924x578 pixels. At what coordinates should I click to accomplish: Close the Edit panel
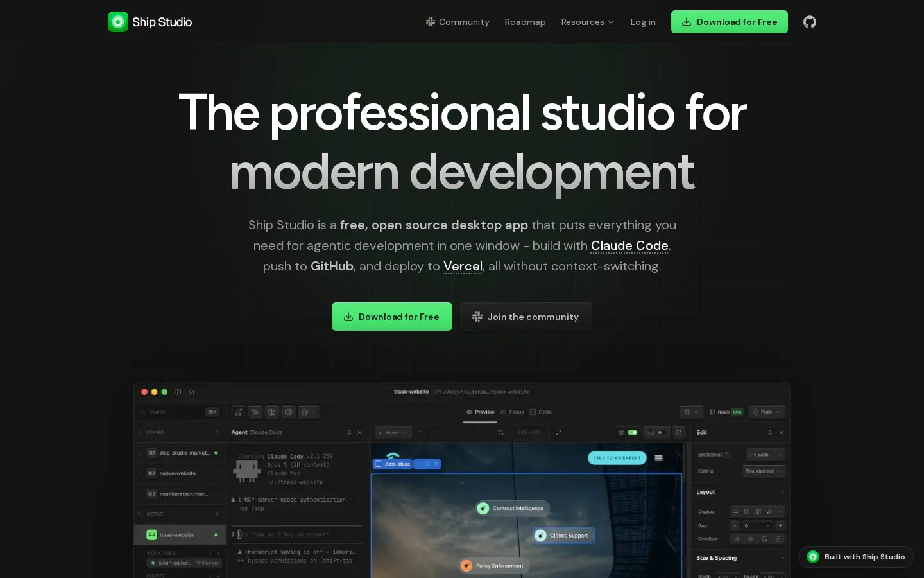point(782,433)
